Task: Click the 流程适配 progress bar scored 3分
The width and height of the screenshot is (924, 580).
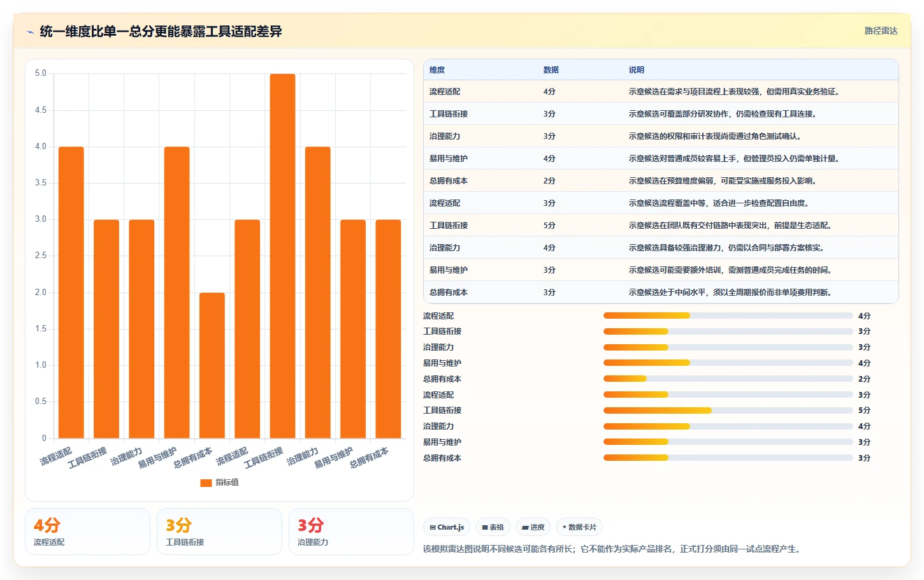Action: click(728, 395)
